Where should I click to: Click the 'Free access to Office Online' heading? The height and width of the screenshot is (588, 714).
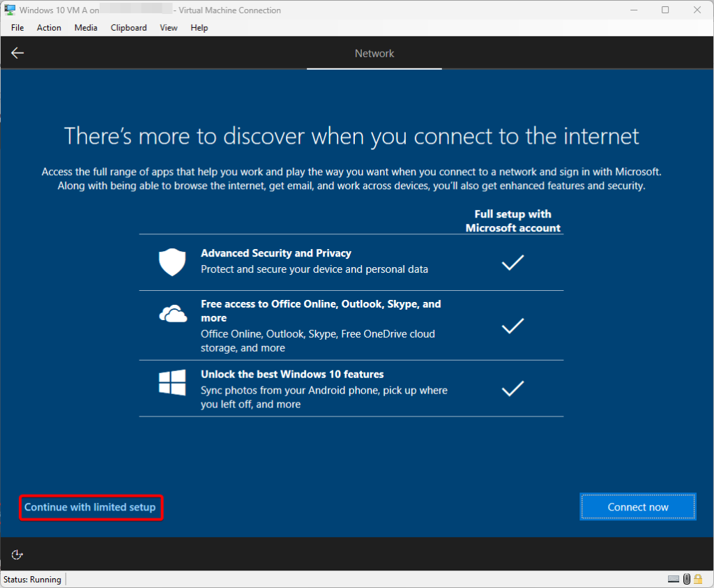(321, 310)
